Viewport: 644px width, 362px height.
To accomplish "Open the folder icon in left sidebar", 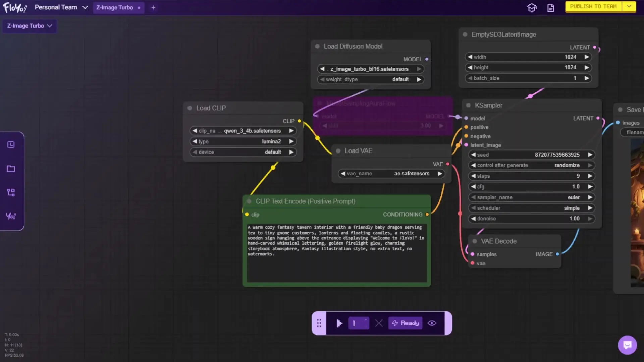I will 11,169.
